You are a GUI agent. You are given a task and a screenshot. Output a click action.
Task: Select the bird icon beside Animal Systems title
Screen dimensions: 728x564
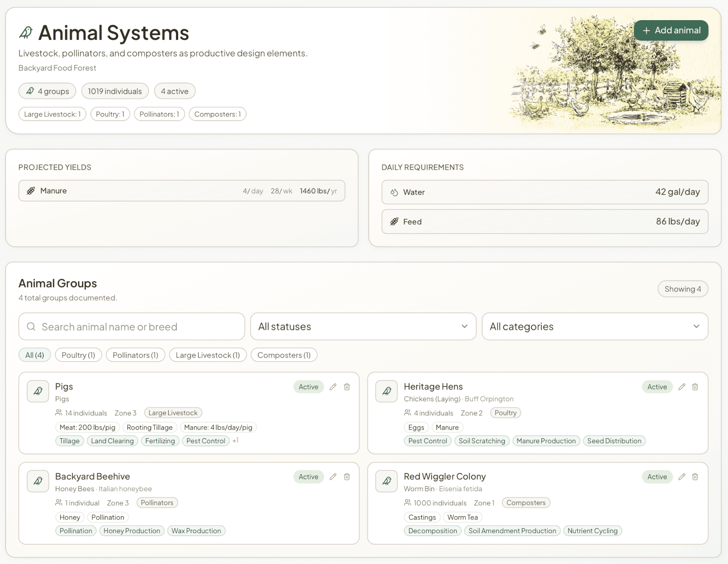tap(27, 32)
